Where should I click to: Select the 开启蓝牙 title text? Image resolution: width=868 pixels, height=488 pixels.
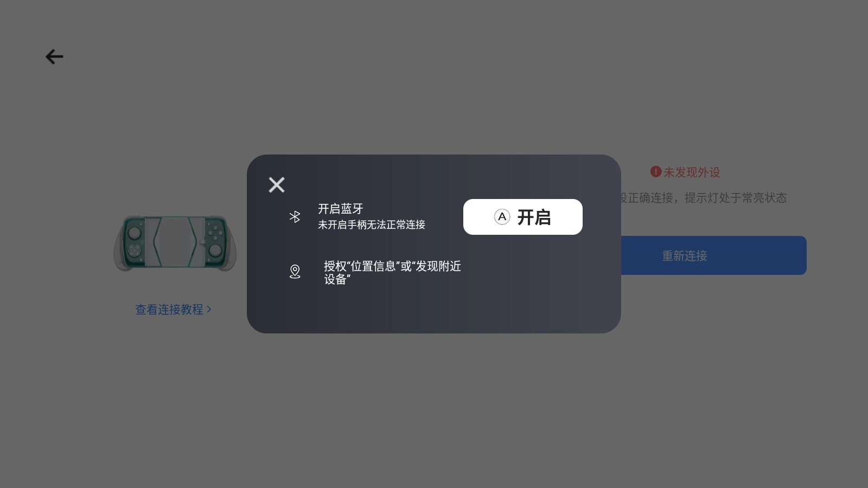click(340, 209)
